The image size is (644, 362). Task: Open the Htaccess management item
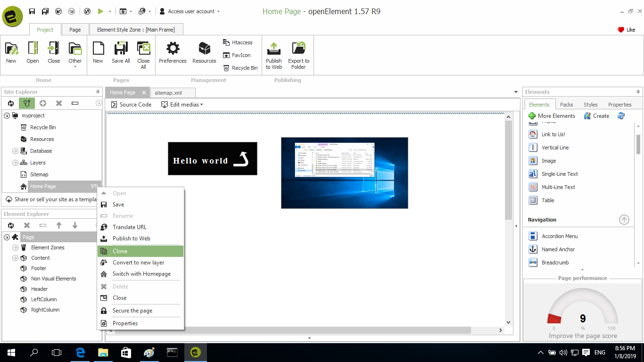(238, 42)
